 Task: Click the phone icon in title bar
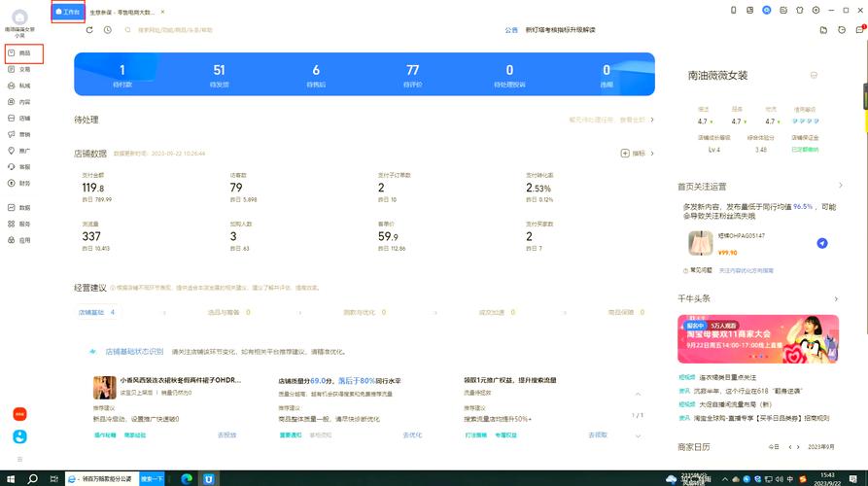coord(734,10)
